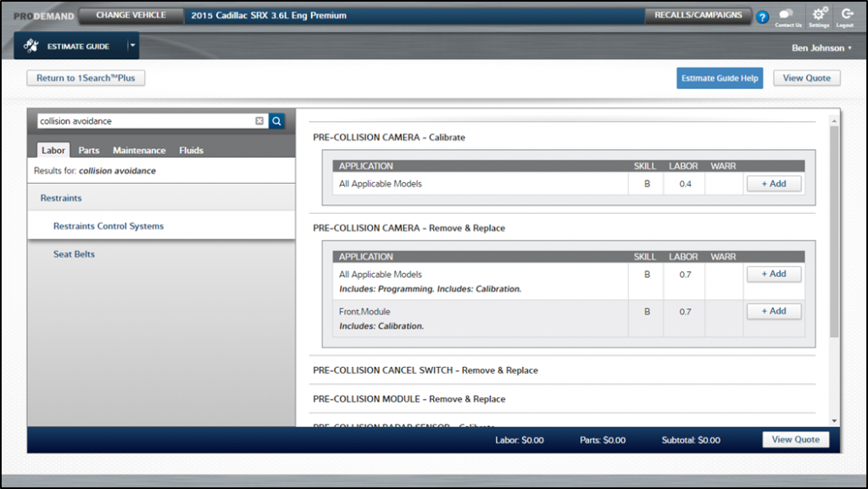Click the ProDemand logo
This screenshot has height=489, width=868.
tap(43, 15)
